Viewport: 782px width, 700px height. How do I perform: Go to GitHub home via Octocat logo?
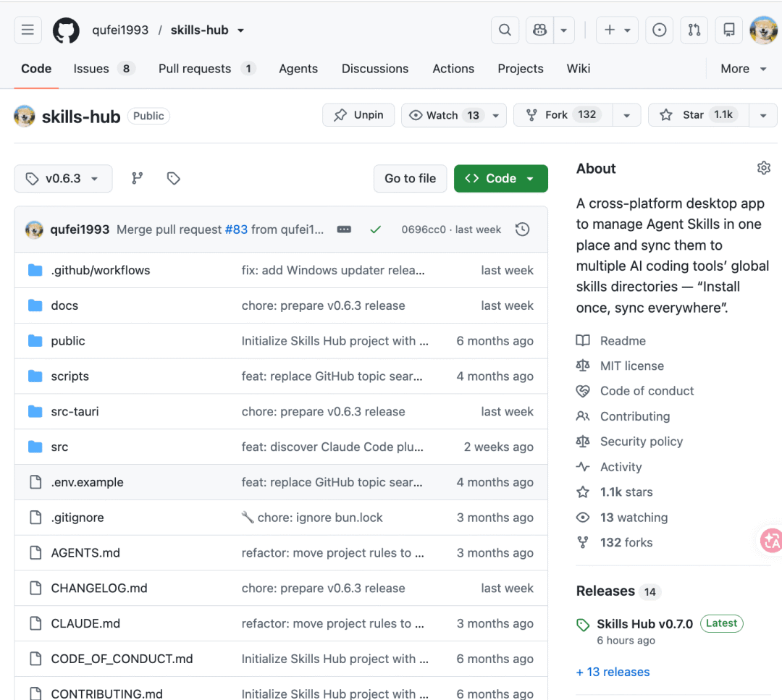[66, 30]
